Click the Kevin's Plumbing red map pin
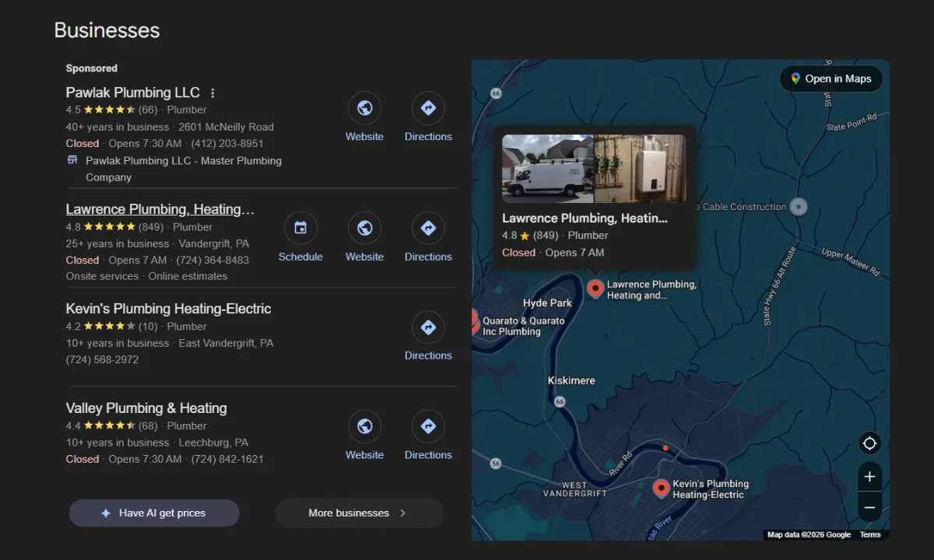Image resolution: width=934 pixels, height=560 pixels. (x=661, y=488)
